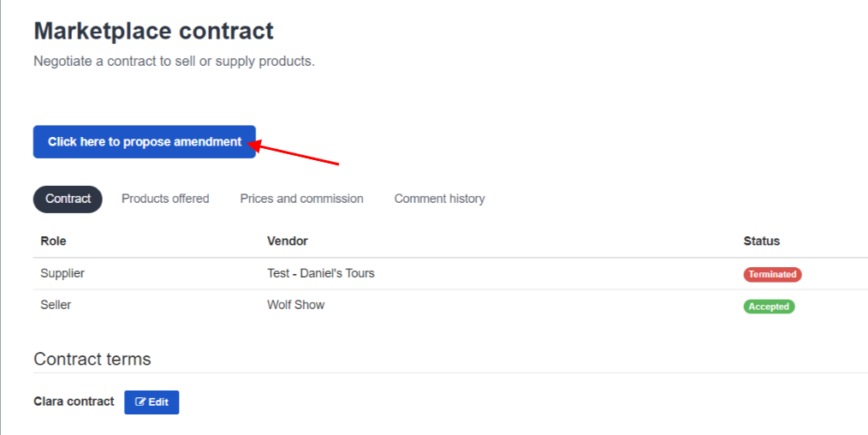868x435 pixels.
Task: Open the Comment history tab
Action: 439,199
